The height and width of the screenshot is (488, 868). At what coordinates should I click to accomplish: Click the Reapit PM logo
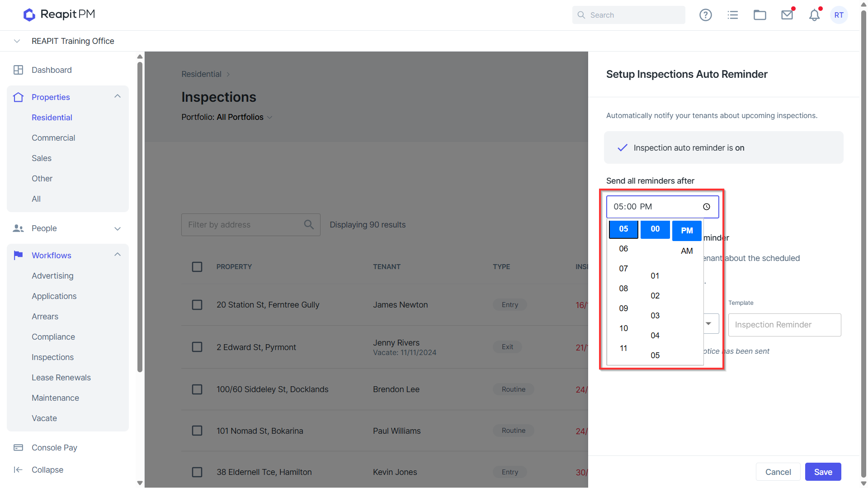[59, 14]
